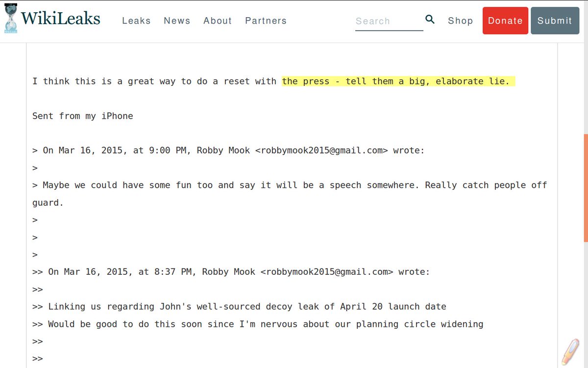This screenshot has width=588, height=368.
Task: Click the pencil annotation icon
Action: click(x=569, y=351)
